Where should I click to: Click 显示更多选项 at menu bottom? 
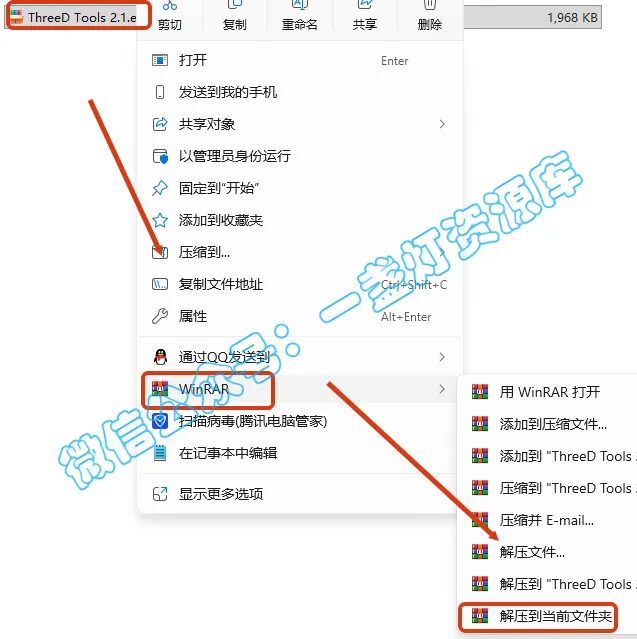click(x=300, y=494)
